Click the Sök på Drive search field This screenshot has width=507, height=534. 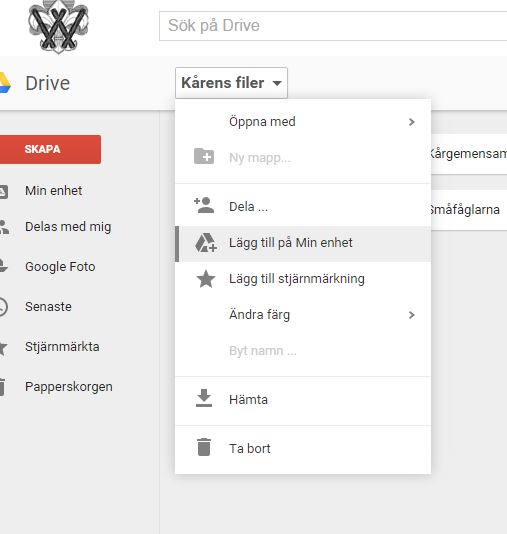pos(333,26)
